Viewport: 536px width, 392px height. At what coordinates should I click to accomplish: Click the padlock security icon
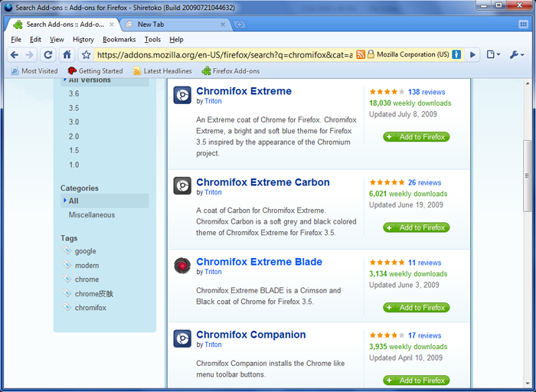tap(371, 54)
